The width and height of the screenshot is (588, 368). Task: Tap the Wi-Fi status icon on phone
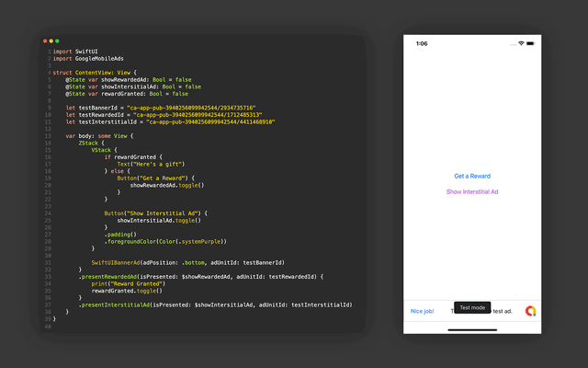[x=521, y=43]
